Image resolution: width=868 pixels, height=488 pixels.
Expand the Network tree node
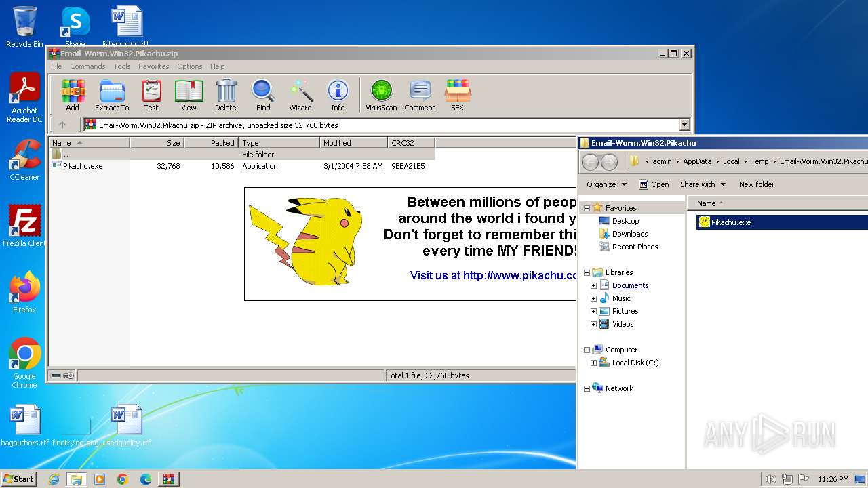click(x=587, y=388)
